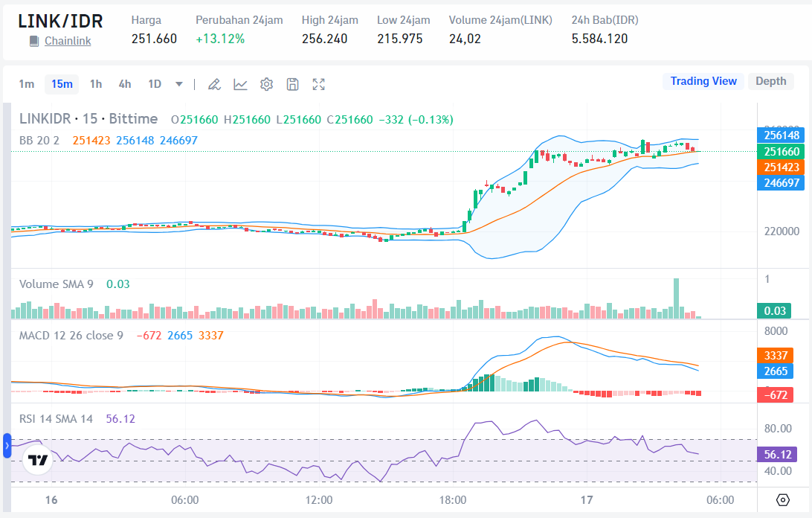
Task: Click the green 251660 price label
Action: tap(781, 151)
